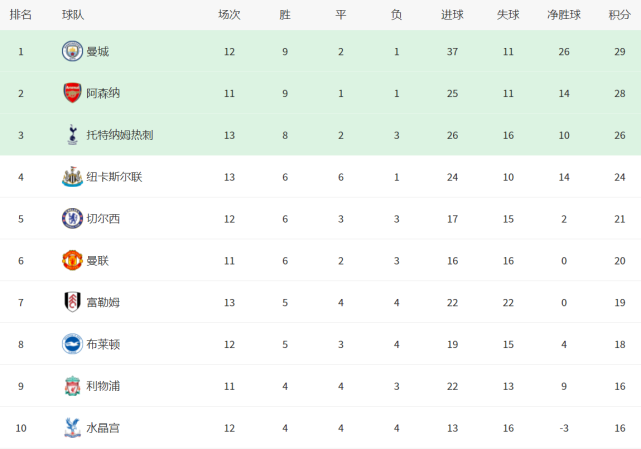
Task: Click the Tottenham Hotspur cockerel crest
Action: click(72, 135)
